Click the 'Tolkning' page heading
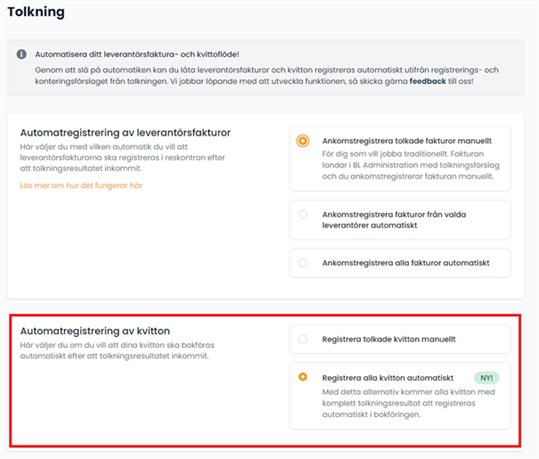 (36, 12)
